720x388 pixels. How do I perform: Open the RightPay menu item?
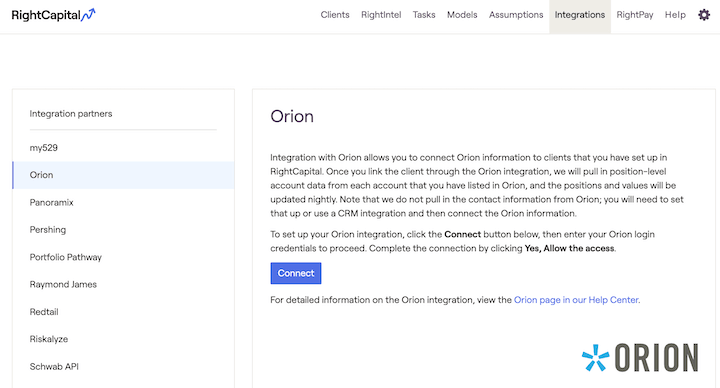point(635,15)
